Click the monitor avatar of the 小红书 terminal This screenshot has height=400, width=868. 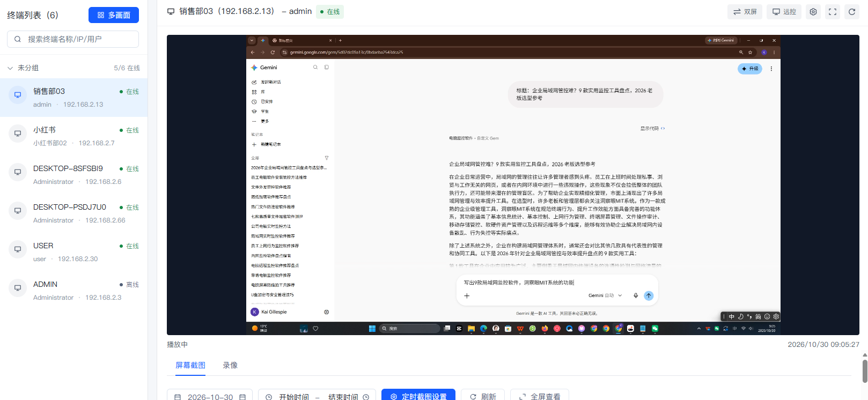pyautogui.click(x=18, y=134)
